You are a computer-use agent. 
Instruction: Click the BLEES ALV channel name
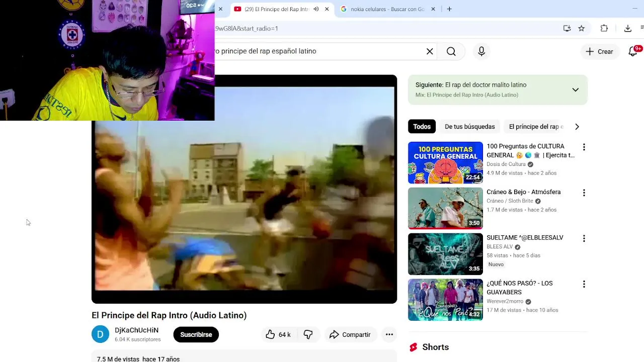point(500,247)
